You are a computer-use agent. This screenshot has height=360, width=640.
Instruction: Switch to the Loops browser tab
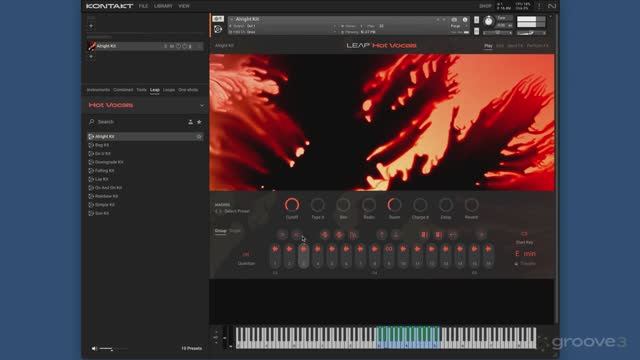pyautogui.click(x=169, y=90)
